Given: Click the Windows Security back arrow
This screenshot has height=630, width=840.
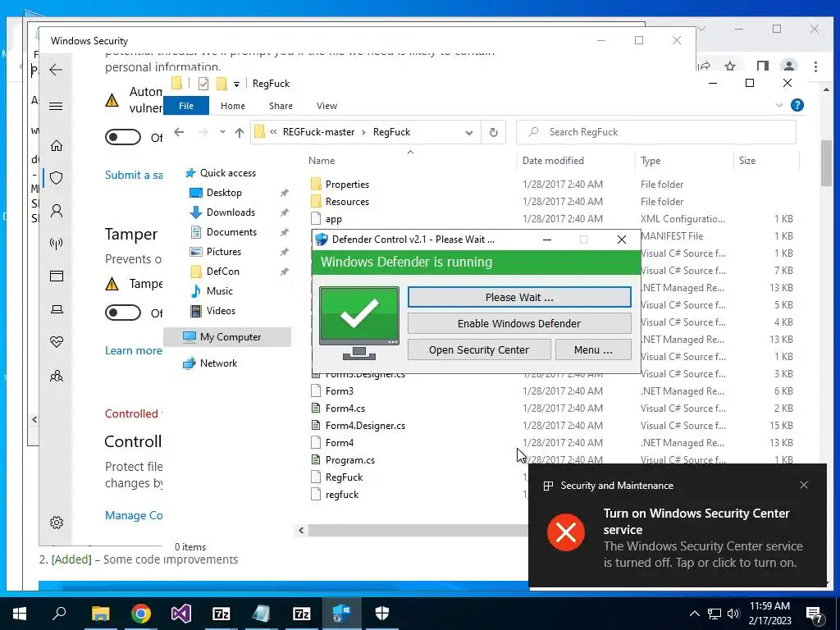Looking at the screenshot, I should click(56, 70).
